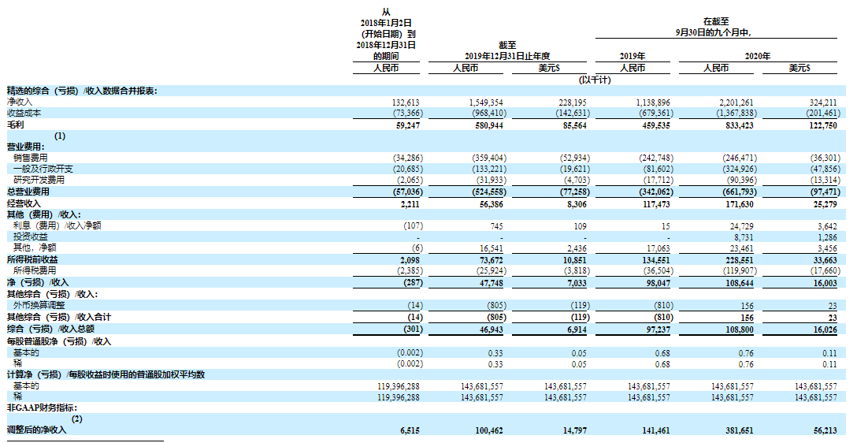
Task: Click interest income value 24,729
Action: tap(740, 226)
